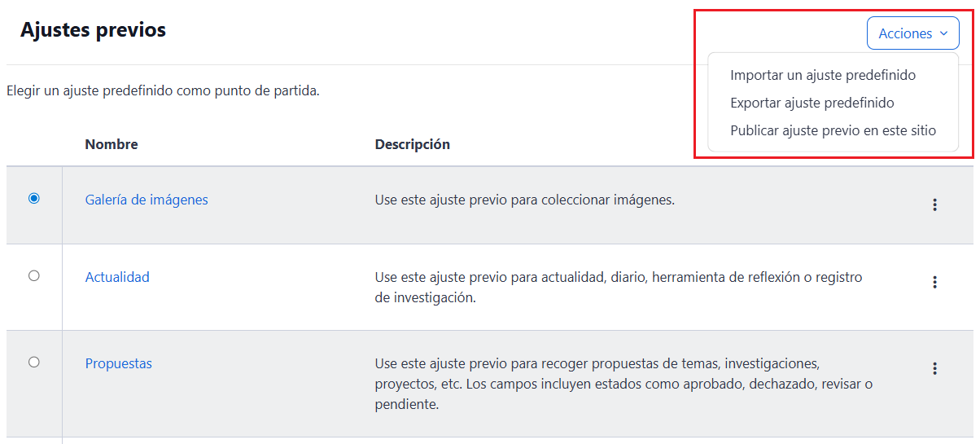The width and height of the screenshot is (980, 444).
Task: Select the Galería de imágenes radio button
Action: 34,198
